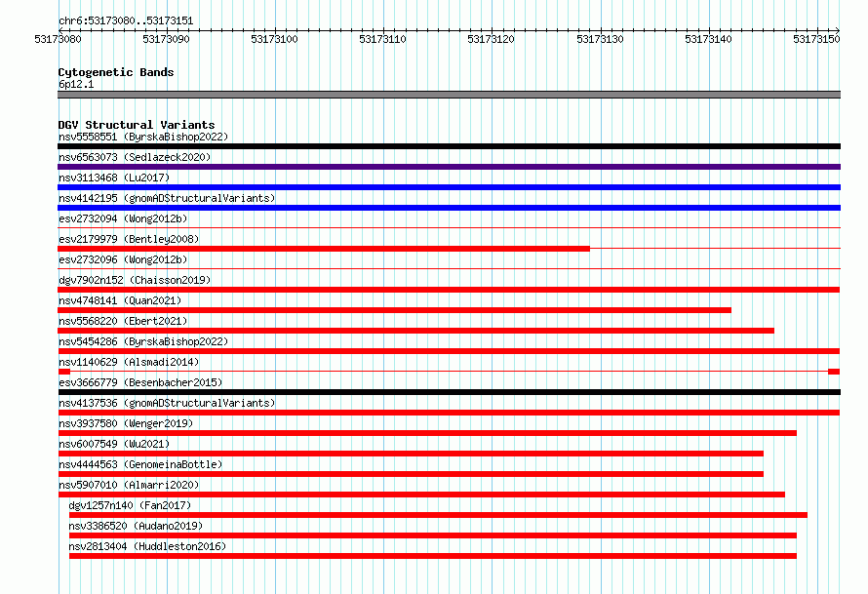Click ruler coordinate 53173100
The width and height of the screenshot is (868, 594).
pyautogui.click(x=274, y=39)
